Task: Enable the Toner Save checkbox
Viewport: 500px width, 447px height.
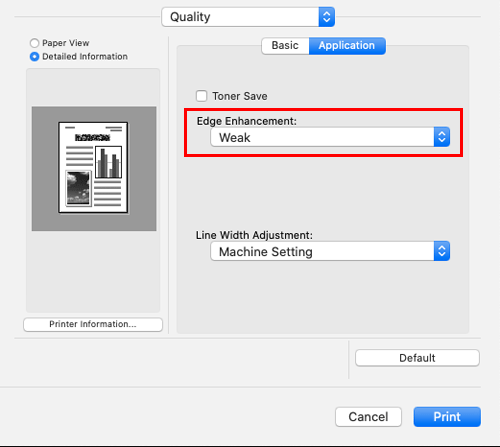Action: tap(201, 96)
